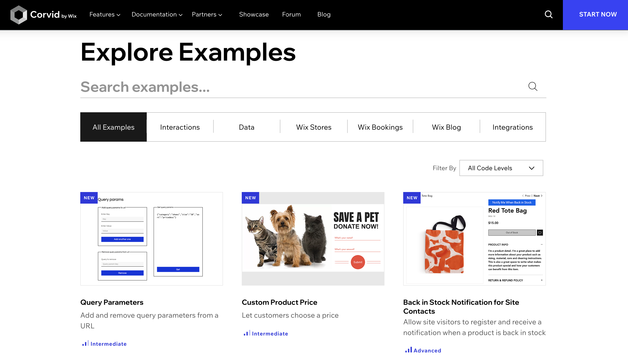628x364 pixels.
Task: Click the Filter By label
Action: coord(444,168)
